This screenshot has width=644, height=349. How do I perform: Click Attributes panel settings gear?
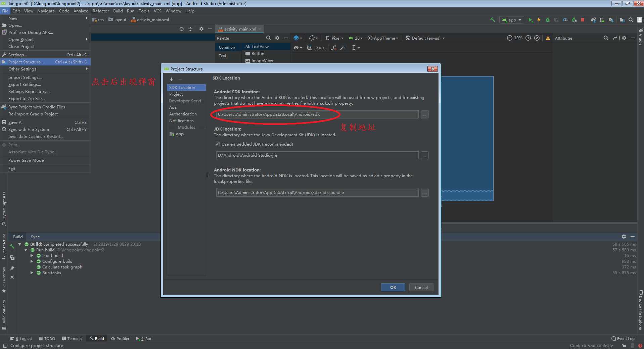pyautogui.click(x=624, y=38)
